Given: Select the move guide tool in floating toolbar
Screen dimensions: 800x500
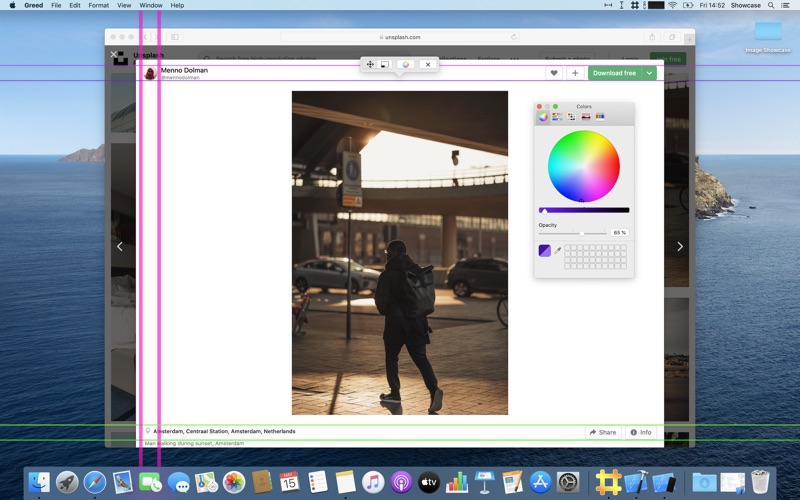Looking at the screenshot, I should click(370, 64).
